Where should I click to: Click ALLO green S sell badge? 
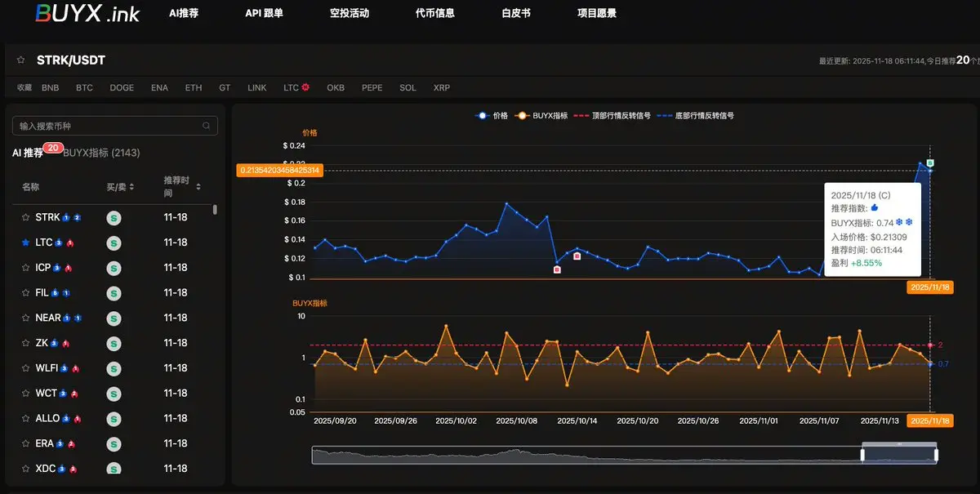coord(114,418)
